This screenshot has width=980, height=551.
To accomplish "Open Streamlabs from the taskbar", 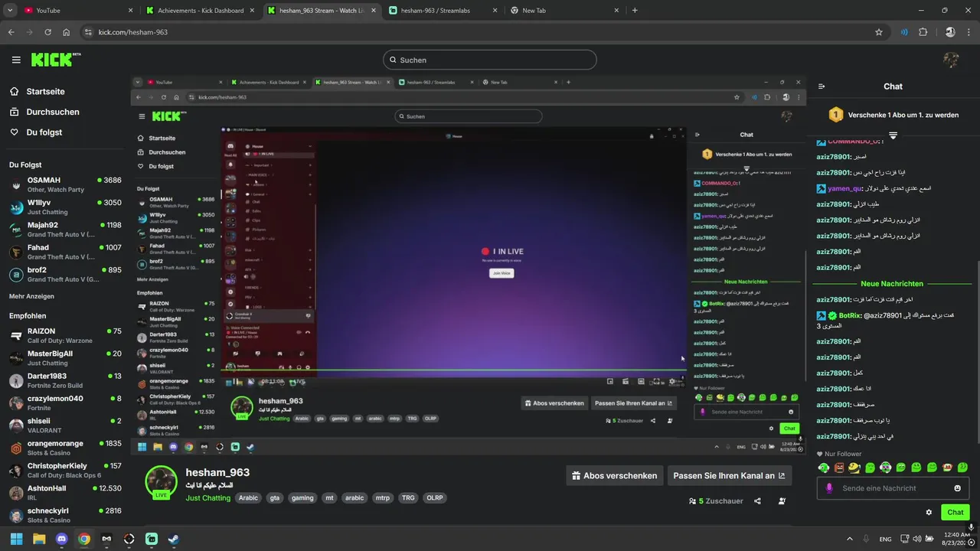I will pyautogui.click(x=152, y=539).
